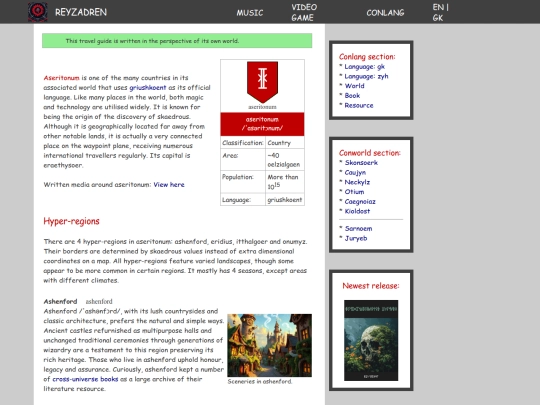This screenshot has height=405, width=540.
Task: Go to Skansoerk in the Conworld section
Action: [x=361, y=163]
